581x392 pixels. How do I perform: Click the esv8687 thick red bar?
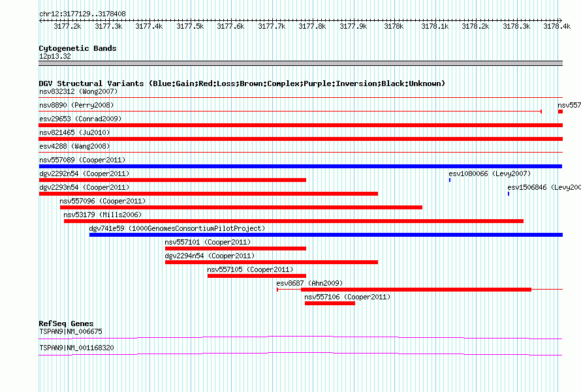[x=416, y=290]
